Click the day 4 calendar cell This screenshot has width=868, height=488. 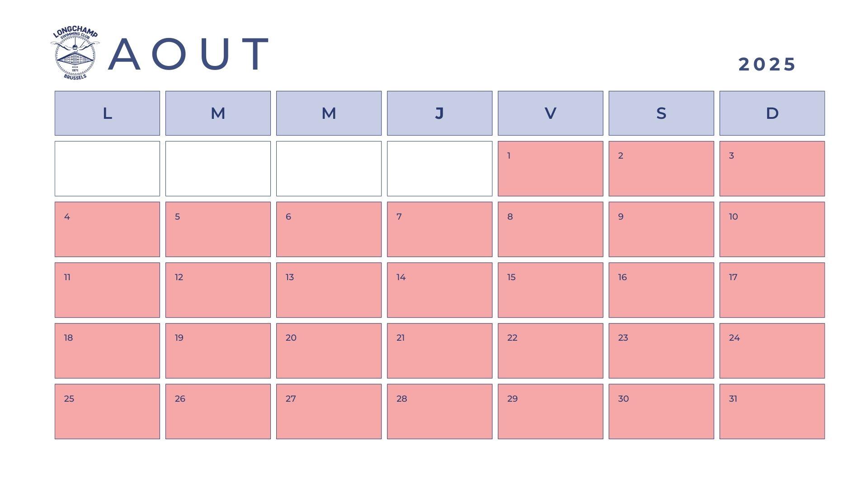pos(107,229)
